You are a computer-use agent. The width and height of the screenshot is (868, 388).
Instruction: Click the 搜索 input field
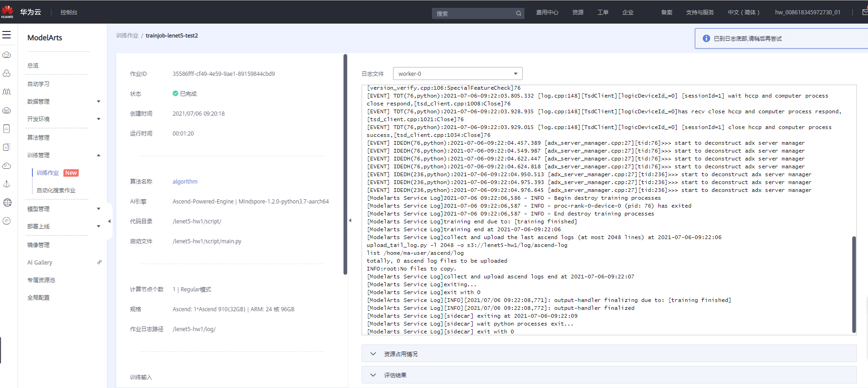pos(473,13)
